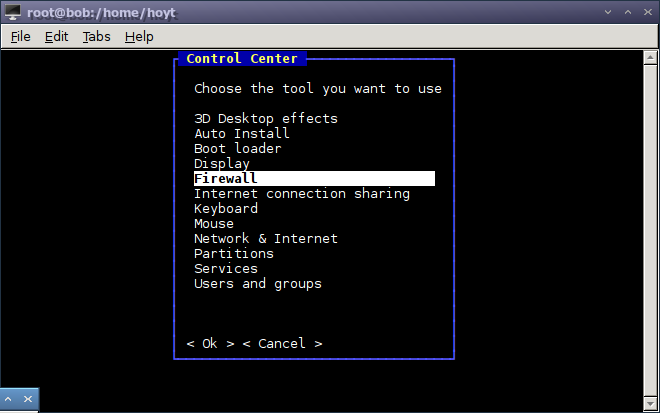Select Network & Internet tool
This screenshot has width=660, height=413.
(266, 238)
